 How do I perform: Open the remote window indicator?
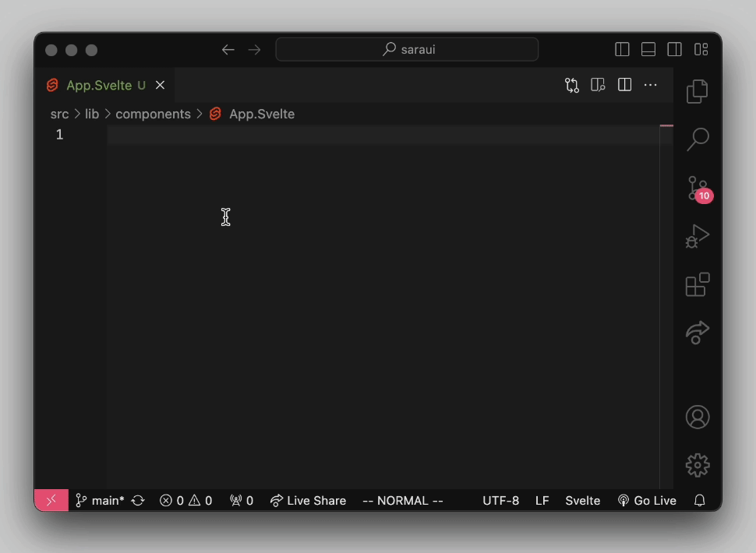51,501
